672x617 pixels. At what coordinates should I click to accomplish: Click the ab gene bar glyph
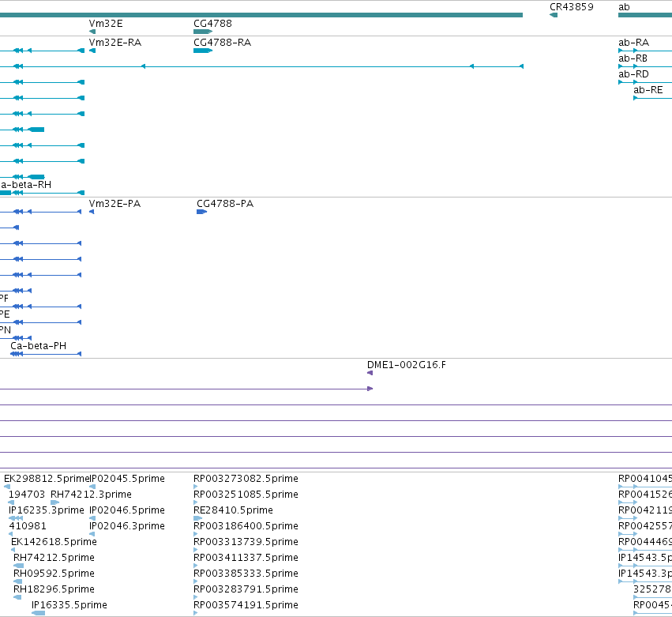pos(645,16)
